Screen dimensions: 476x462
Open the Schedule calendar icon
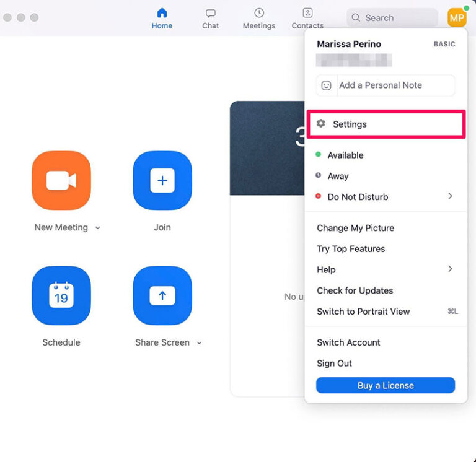pos(61,295)
